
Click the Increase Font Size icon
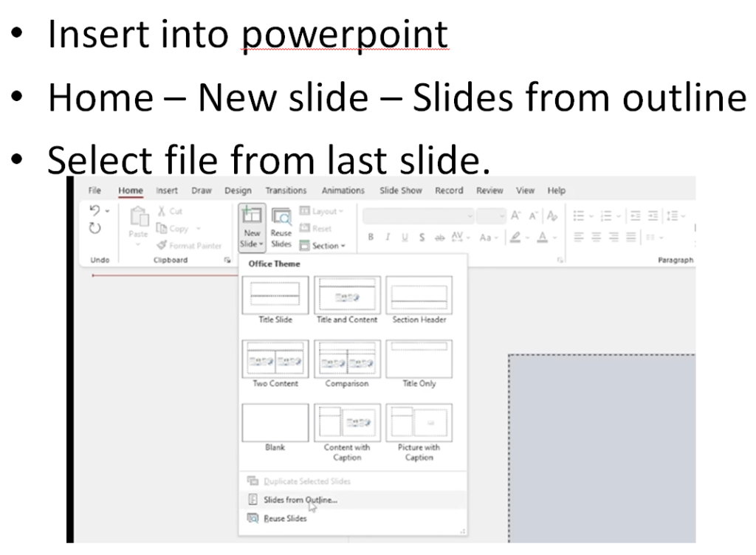pos(515,216)
